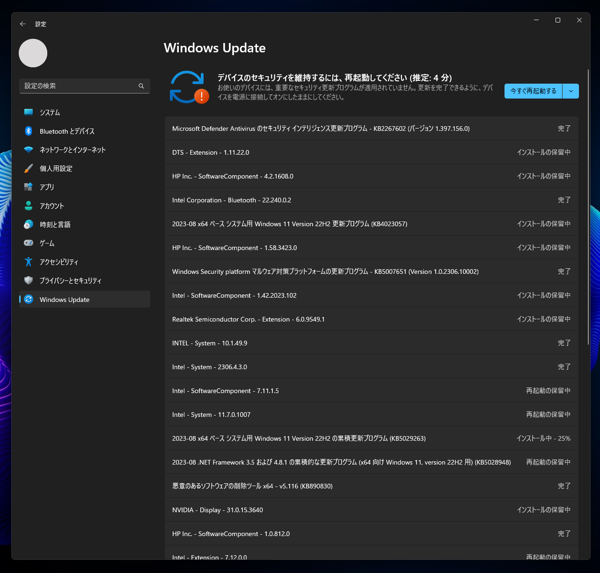
Task: Click Windows Security platform KB5007651 row
Action: pos(371,271)
